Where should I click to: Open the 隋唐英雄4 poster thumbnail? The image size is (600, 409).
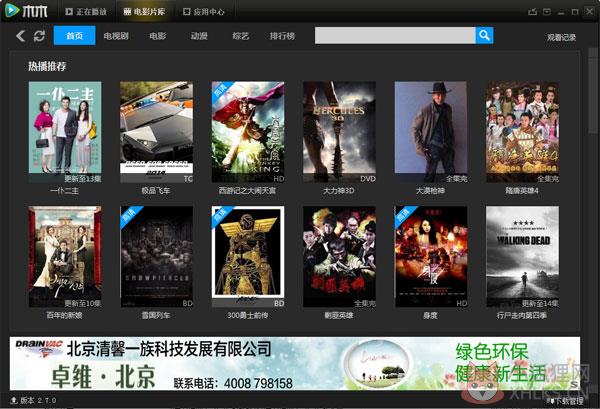tap(522, 132)
